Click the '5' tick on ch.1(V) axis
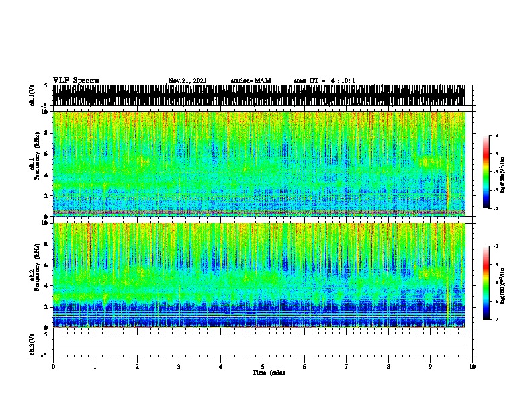The image size is (532, 411). point(46,85)
